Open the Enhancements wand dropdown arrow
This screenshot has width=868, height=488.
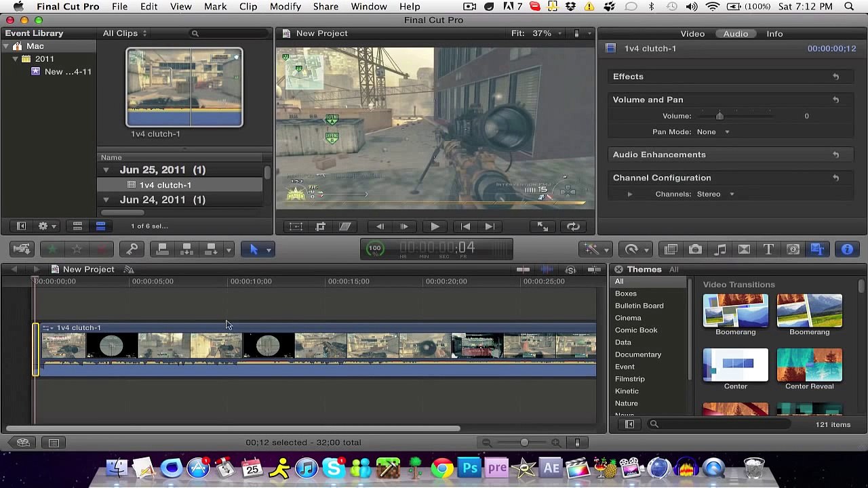[x=606, y=249]
